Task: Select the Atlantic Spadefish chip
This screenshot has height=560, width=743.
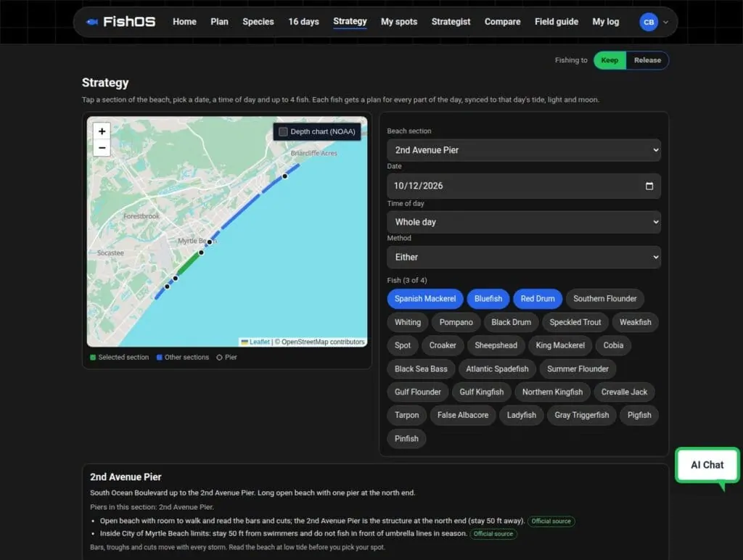Action: (497, 369)
